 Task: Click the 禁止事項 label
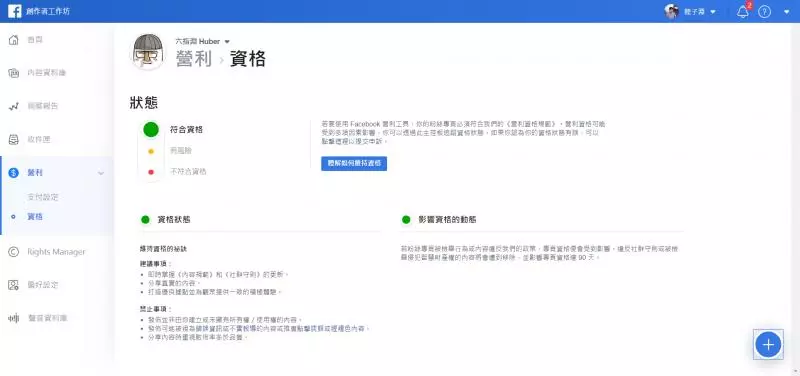(156, 309)
